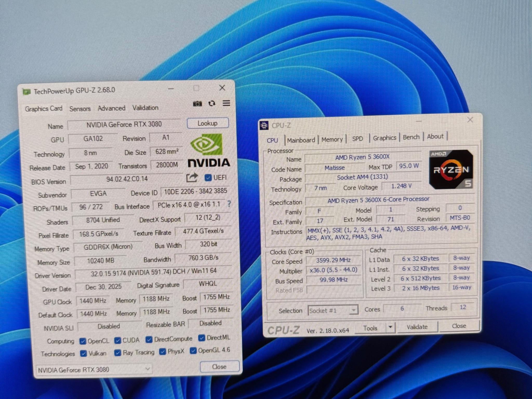Open the Graphics tab in CPU-Z

[384, 138]
